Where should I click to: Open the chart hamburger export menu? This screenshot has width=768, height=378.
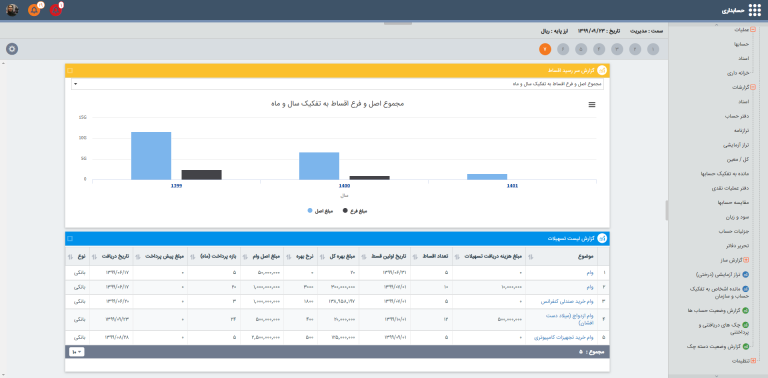(592, 104)
